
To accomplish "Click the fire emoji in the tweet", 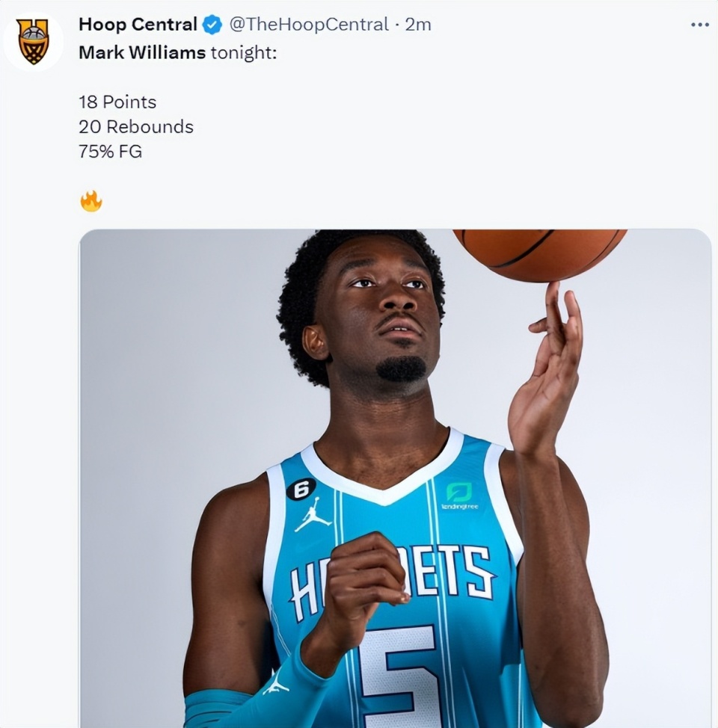I will 90,201.
